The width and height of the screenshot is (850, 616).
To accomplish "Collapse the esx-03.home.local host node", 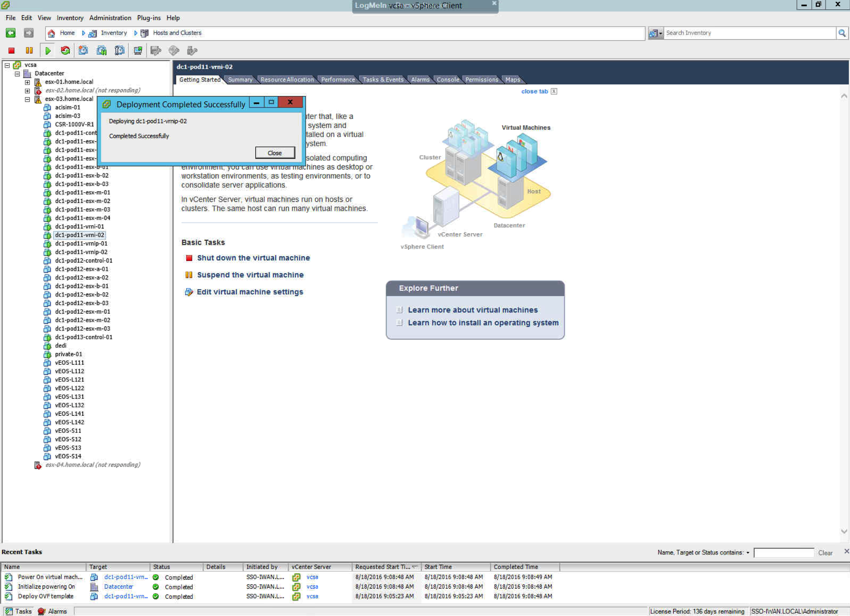I will (x=27, y=99).
